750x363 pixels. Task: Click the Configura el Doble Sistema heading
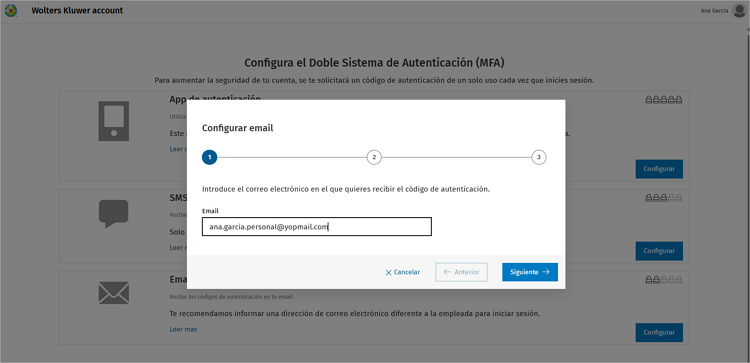tap(375, 63)
